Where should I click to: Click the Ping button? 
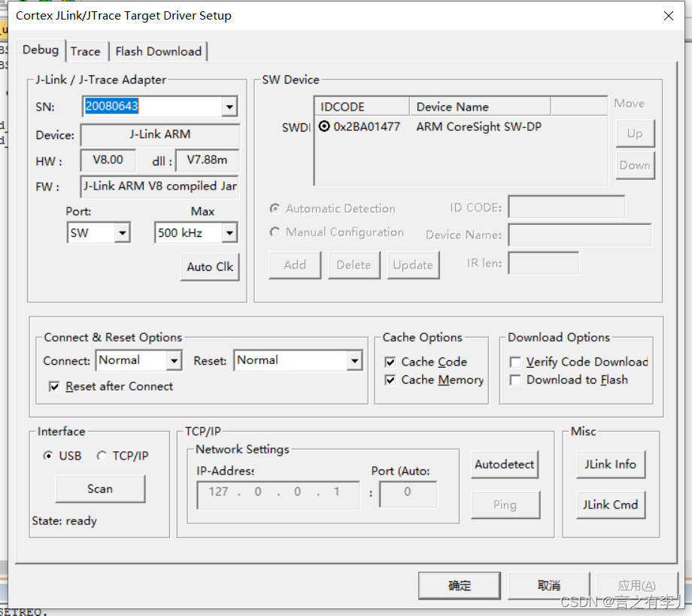(x=505, y=505)
